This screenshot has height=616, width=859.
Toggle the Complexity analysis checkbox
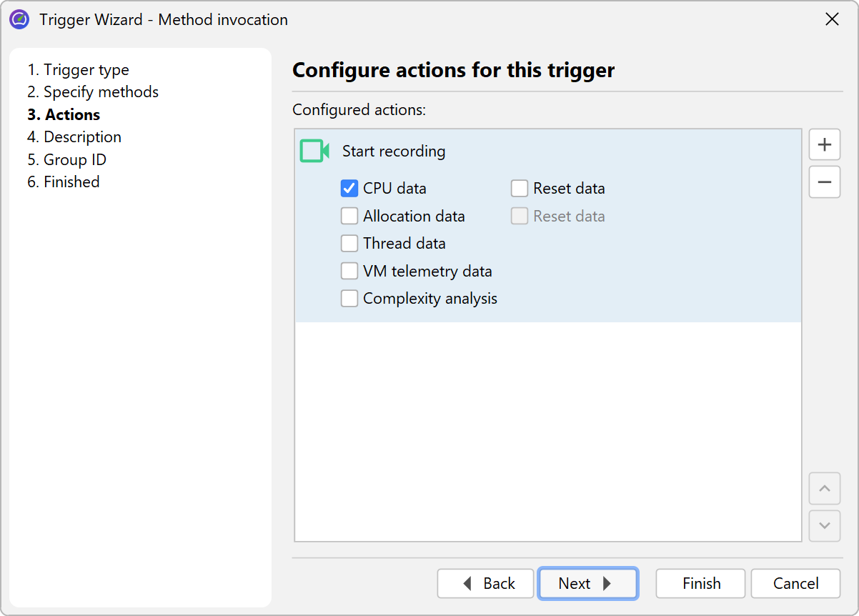349,299
